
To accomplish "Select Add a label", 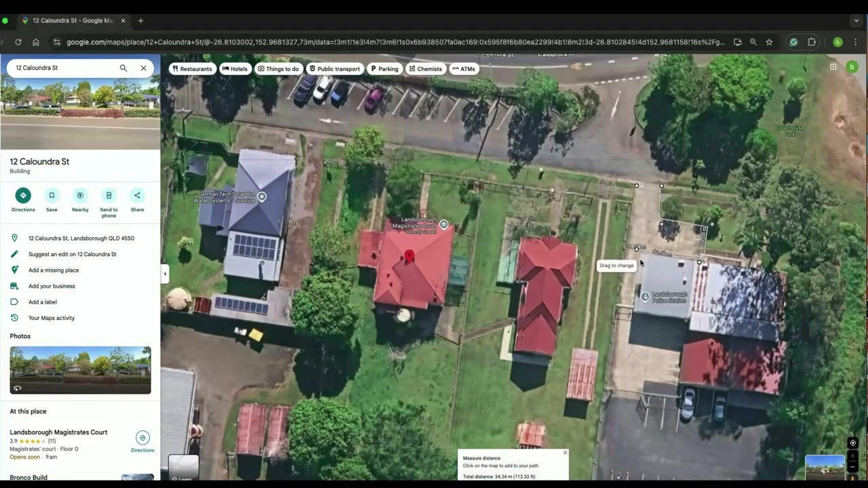I will (80, 302).
